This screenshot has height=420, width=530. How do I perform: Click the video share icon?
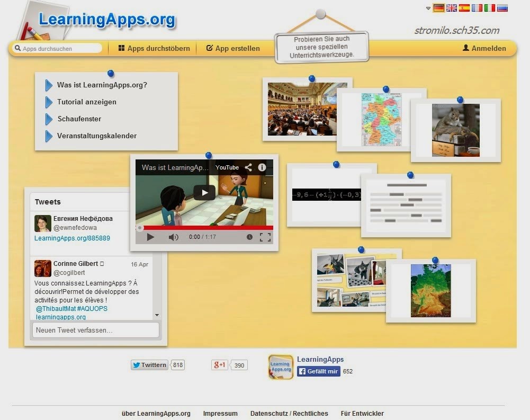[248, 167]
